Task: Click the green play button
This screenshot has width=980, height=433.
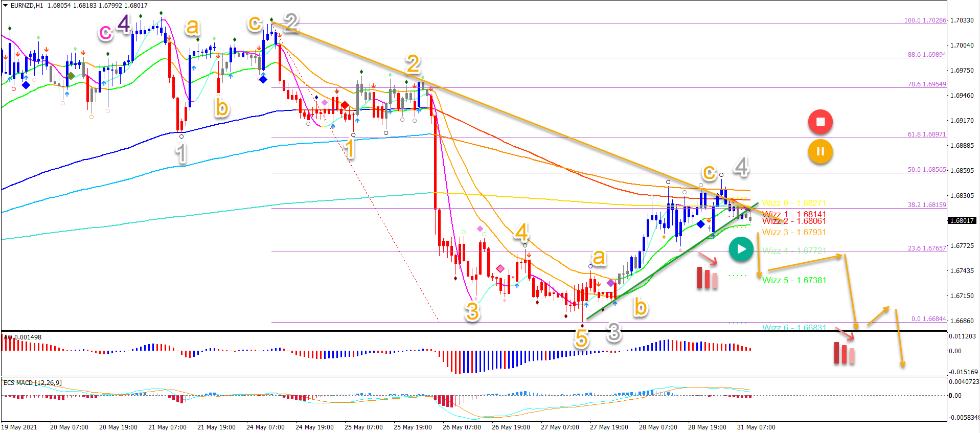Action: tap(741, 249)
